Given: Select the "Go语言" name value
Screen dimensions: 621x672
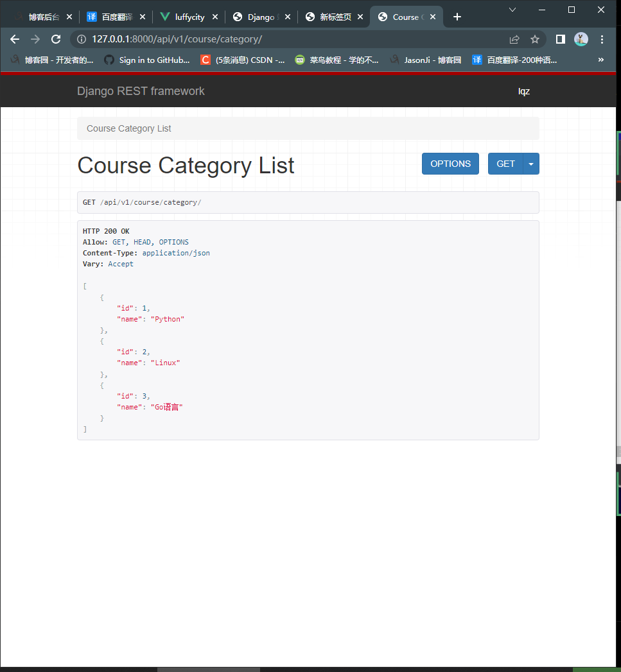Looking at the screenshot, I should (x=166, y=407).
